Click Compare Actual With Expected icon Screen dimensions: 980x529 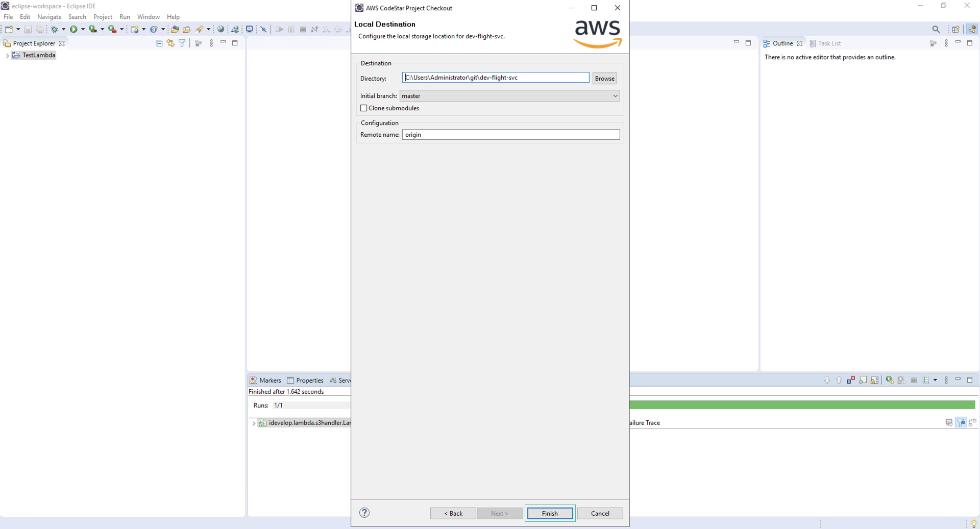[x=972, y=422]
